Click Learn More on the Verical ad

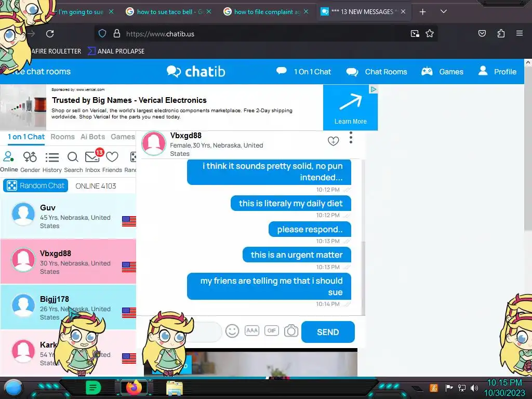(351, 108)
